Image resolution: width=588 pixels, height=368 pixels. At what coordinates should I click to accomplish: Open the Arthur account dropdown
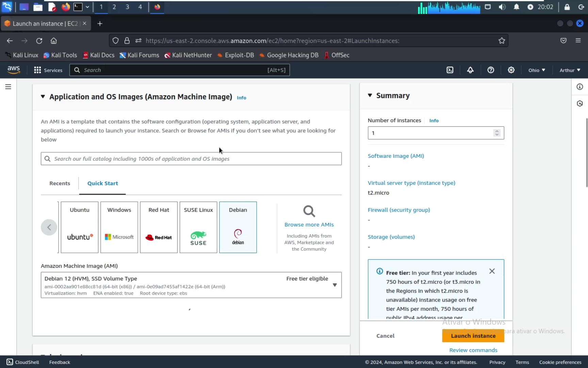coord(570,70)
